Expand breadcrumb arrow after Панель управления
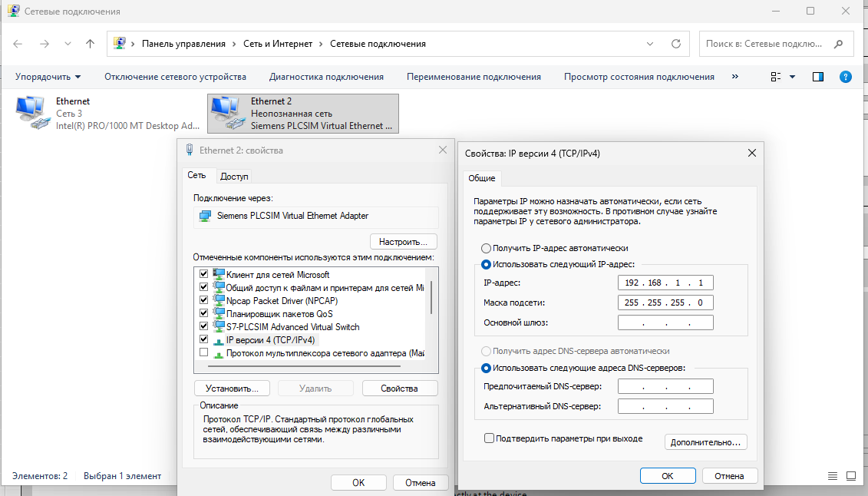 (x=234, y=44)
